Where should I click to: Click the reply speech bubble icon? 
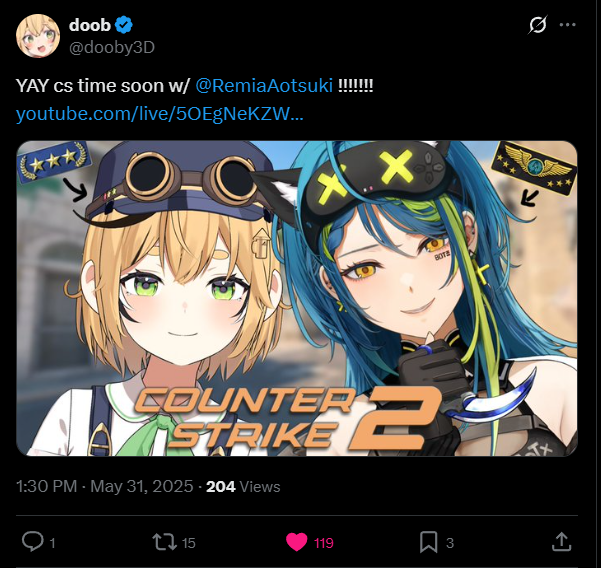[32, 542]
